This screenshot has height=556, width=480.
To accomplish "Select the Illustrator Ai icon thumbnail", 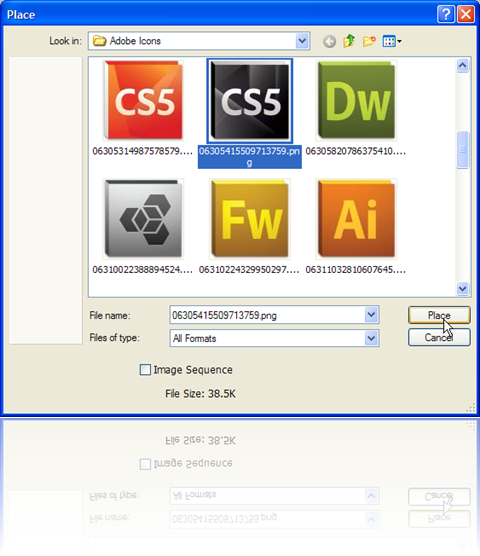I will pyautogui.click(x=356, y=219).
